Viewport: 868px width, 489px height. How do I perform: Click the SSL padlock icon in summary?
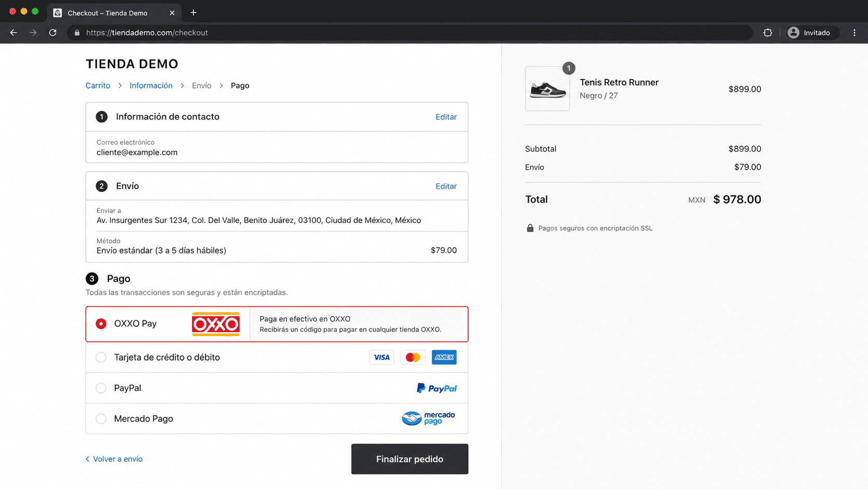pos(530,228)
